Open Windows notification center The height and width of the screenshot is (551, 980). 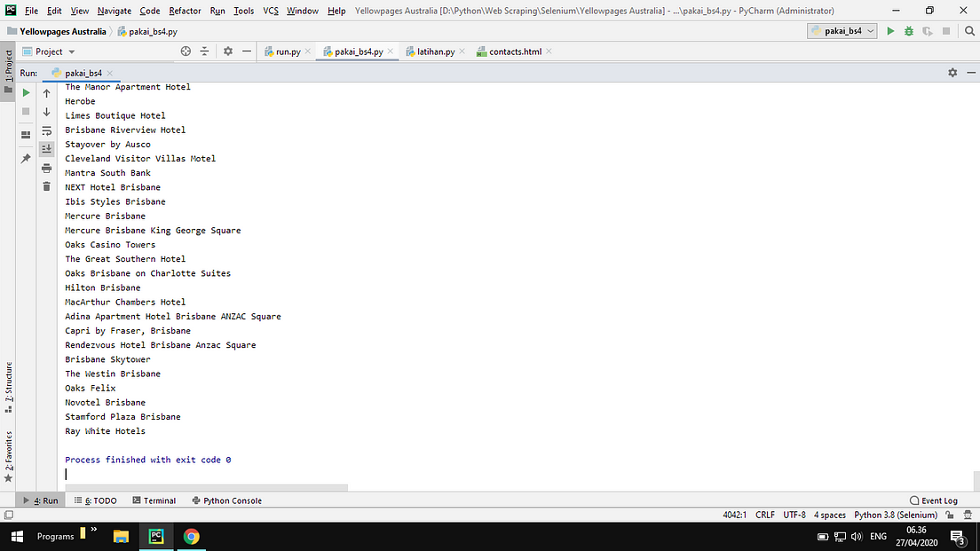958,536
